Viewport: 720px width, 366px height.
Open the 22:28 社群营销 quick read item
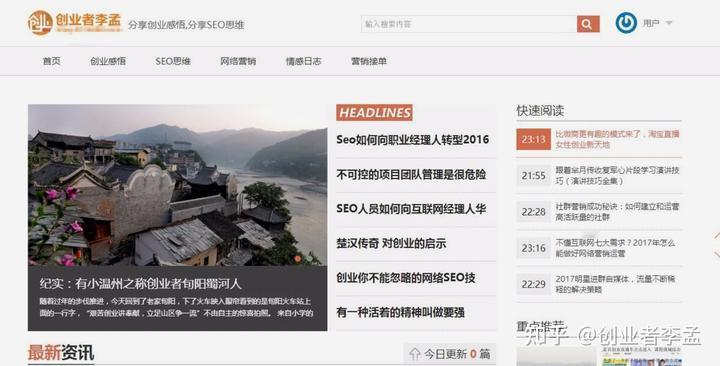click(599, 212)
